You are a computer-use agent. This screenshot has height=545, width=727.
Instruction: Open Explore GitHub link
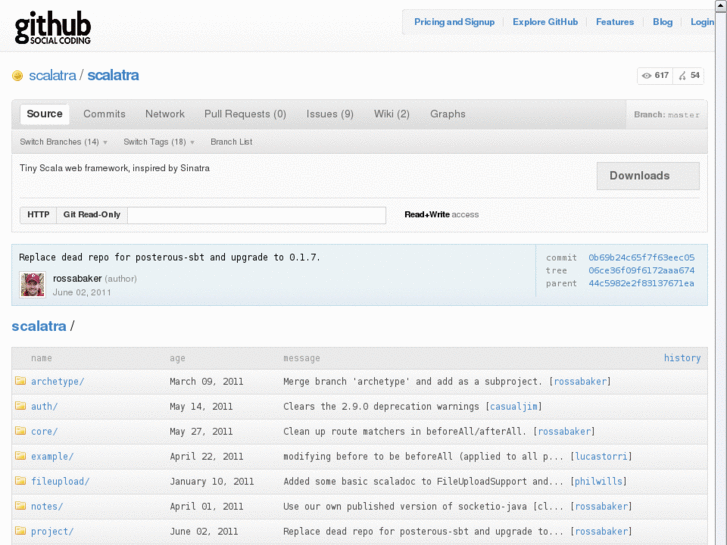pos(545,22)
